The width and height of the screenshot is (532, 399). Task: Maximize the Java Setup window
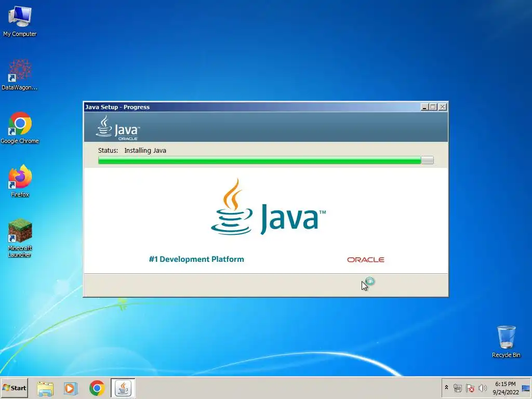point(433,107)
